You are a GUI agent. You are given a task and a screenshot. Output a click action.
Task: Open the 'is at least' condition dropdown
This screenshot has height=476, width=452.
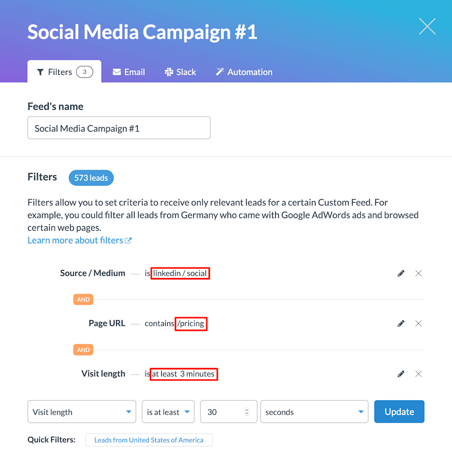168,411
